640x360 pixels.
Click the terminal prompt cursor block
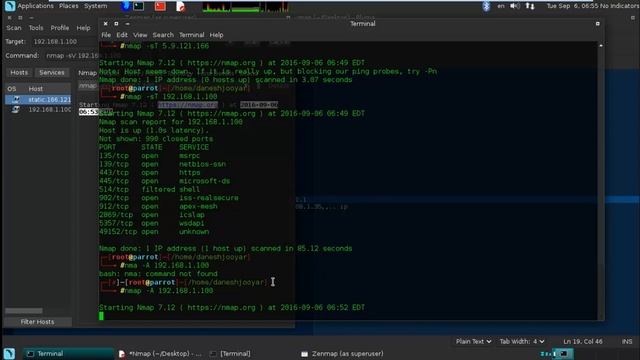pos(101,316)
